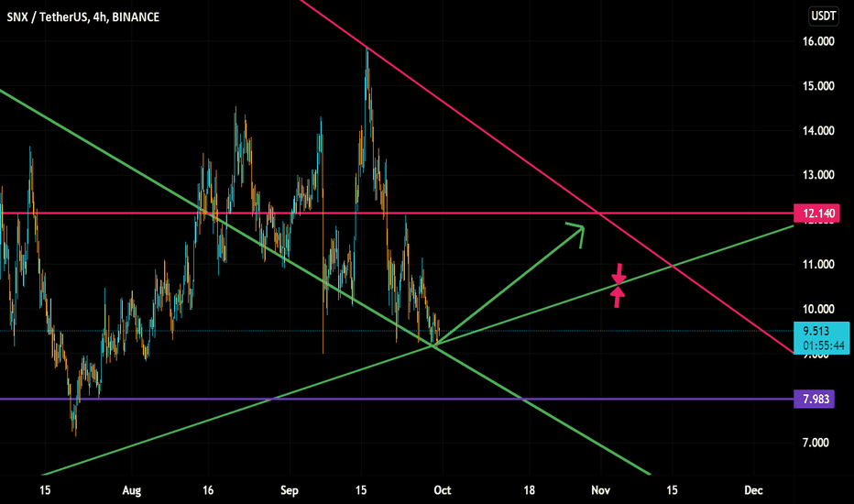Click the 15.000 price axis value
The width and height of the screenshot is (854, 504).
coord(818,86)
